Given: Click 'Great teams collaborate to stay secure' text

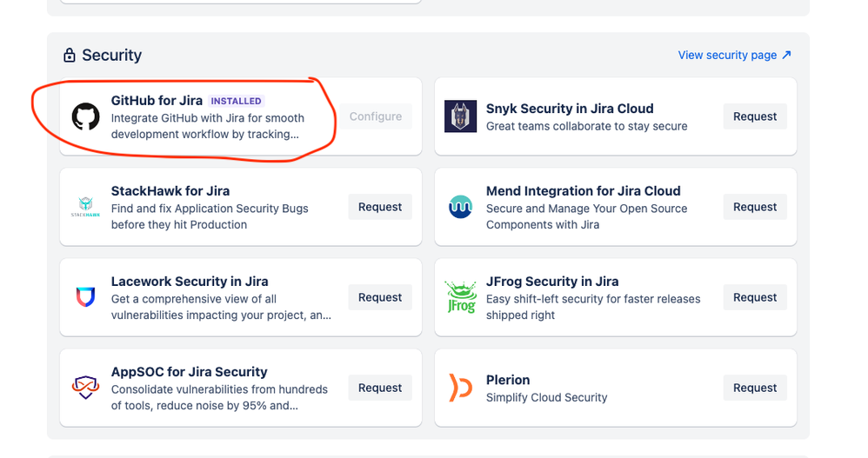Looking at the screenshot, I should tap(587, 126).
